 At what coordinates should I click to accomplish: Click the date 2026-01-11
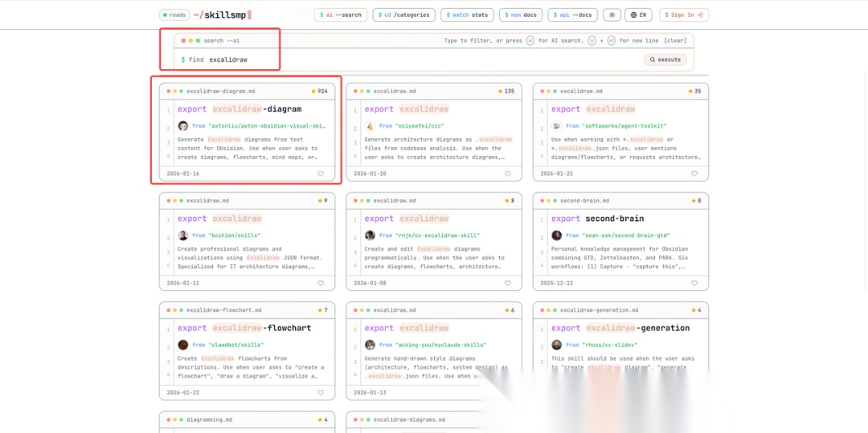[x=183, y=283]
